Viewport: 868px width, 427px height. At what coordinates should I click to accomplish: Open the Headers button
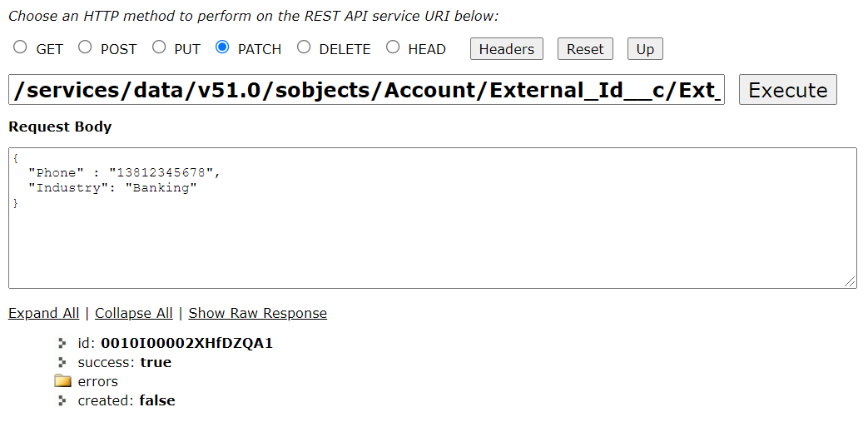click(507, 49)
